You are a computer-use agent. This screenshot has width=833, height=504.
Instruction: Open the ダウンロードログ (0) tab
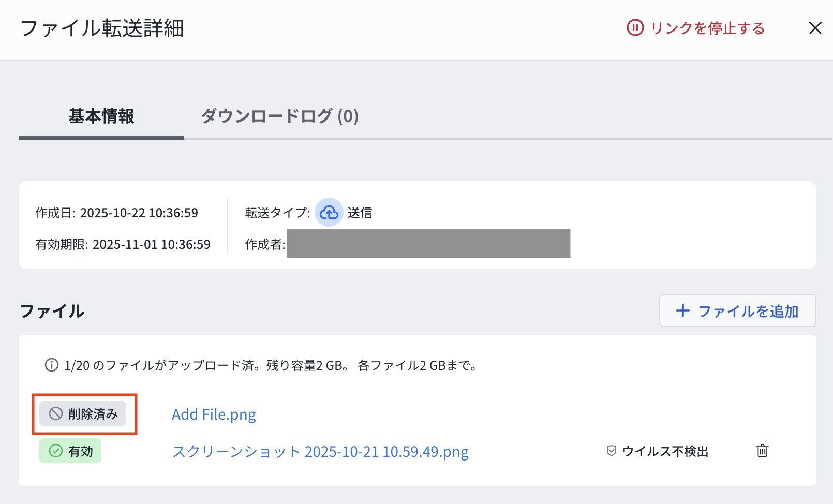pos(279,116)
